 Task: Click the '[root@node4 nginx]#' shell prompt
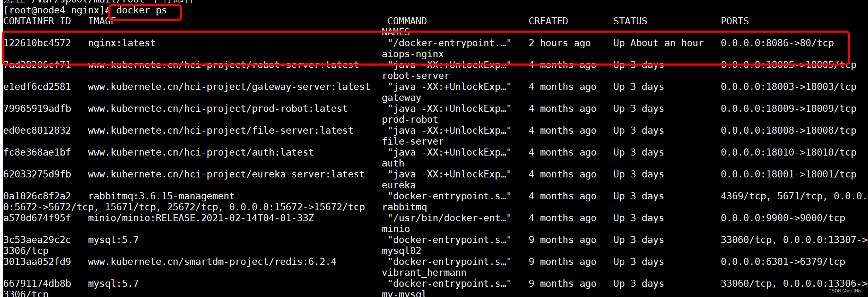coord(57,11)
